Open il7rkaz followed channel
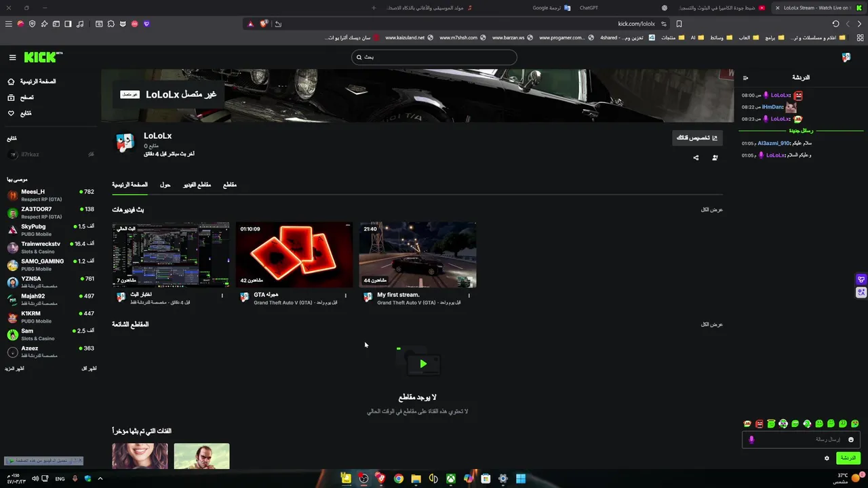 pyautogui.click(x=50, y=155)
